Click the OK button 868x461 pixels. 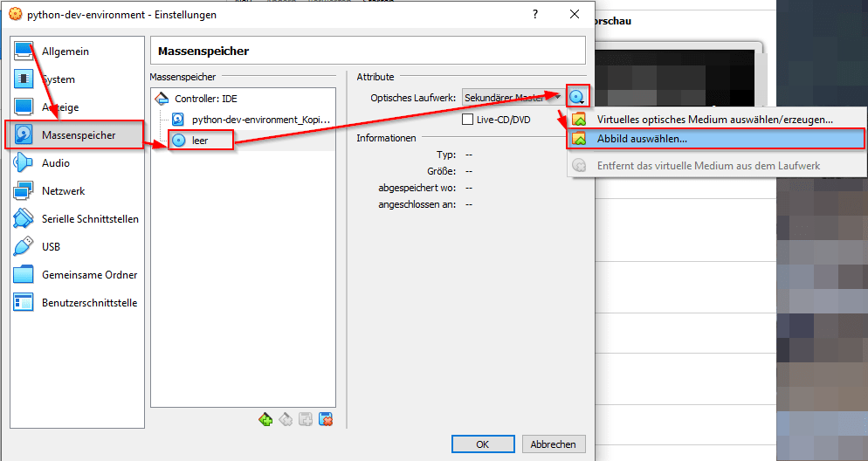click(x=483, y=444)
